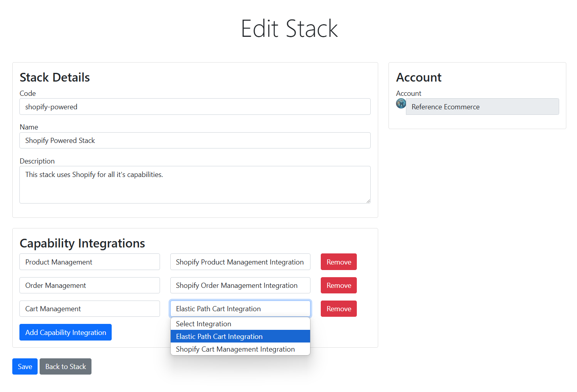The image size is (577, 392).
Task: Remove the Cart Management integration row
Action: pyautogui.click(x=339, y=309)
